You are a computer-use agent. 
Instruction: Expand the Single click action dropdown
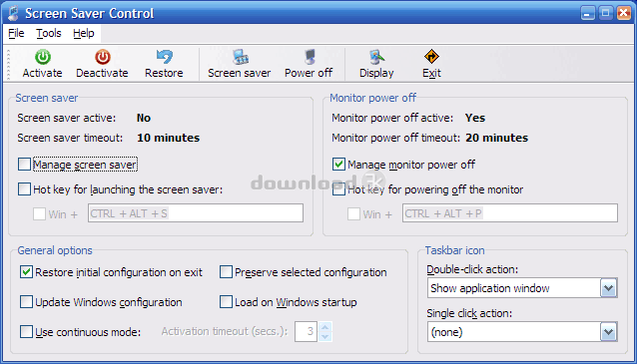point(608,332)
